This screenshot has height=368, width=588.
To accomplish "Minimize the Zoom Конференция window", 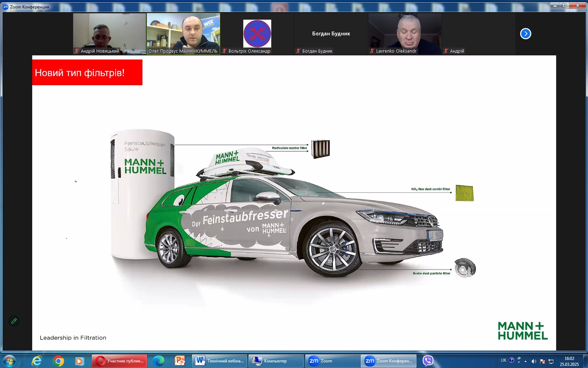I will coord(555,5).
